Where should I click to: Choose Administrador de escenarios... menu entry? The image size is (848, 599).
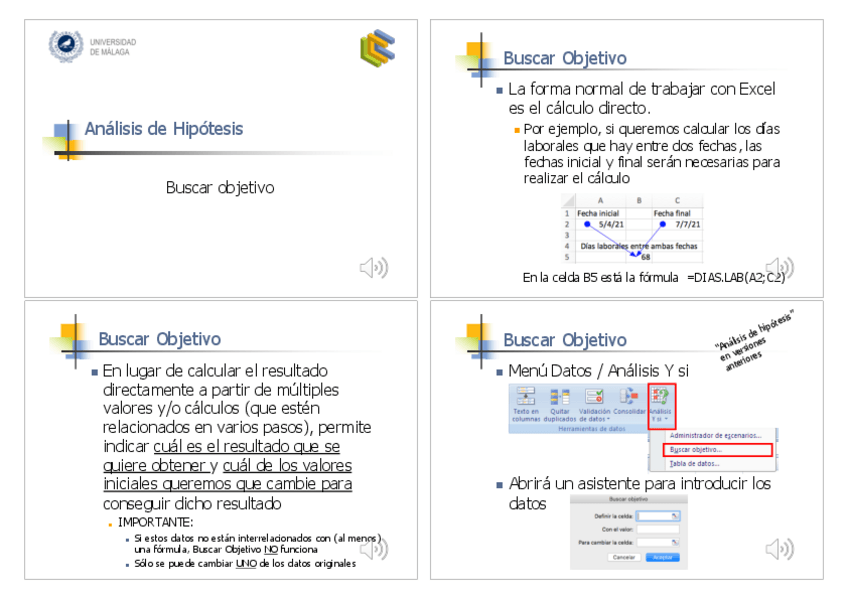pos(715,435)
